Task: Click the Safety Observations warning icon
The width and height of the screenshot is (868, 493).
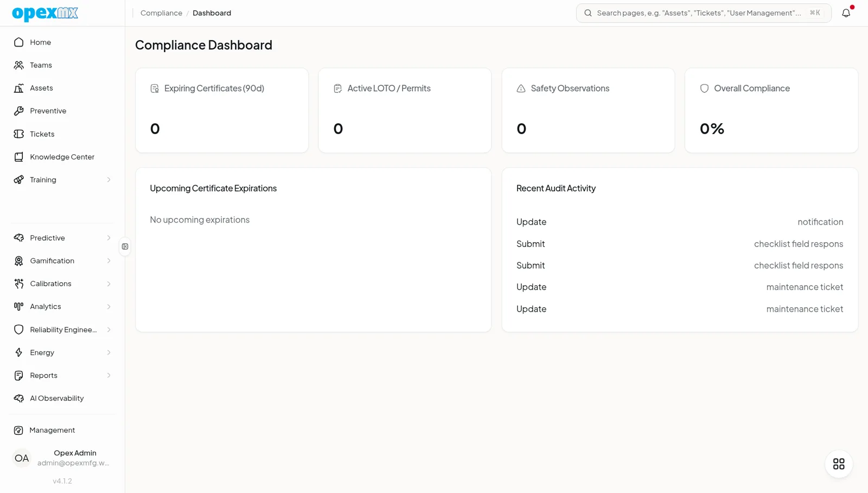Action: [521, 89]
